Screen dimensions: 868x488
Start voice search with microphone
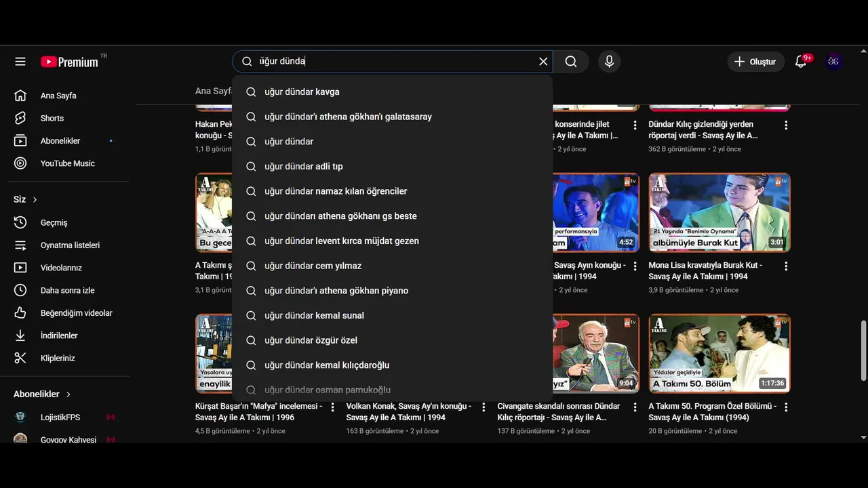(609, 62)
